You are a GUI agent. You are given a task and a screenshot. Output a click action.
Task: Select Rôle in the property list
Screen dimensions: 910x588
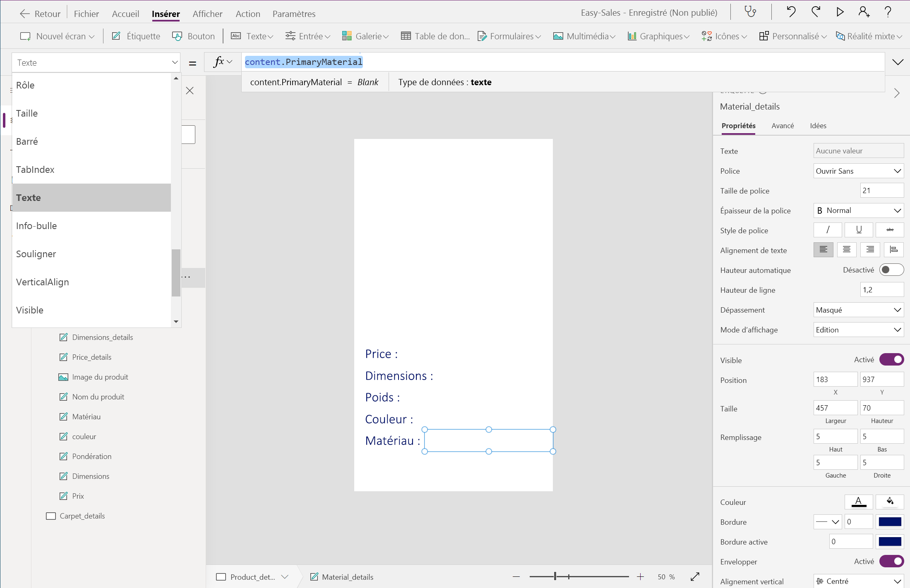click(x=91, y=85)
